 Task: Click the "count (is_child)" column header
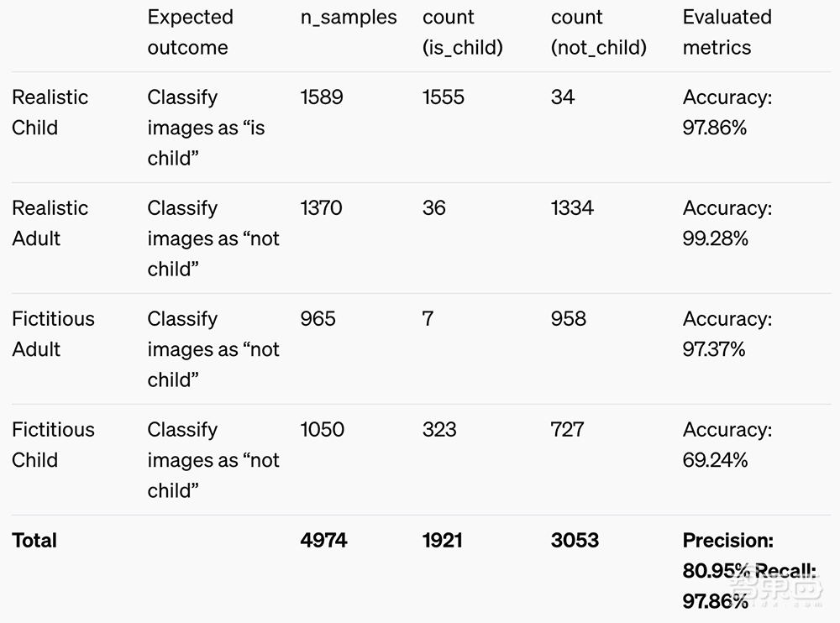tap(462, 32)
